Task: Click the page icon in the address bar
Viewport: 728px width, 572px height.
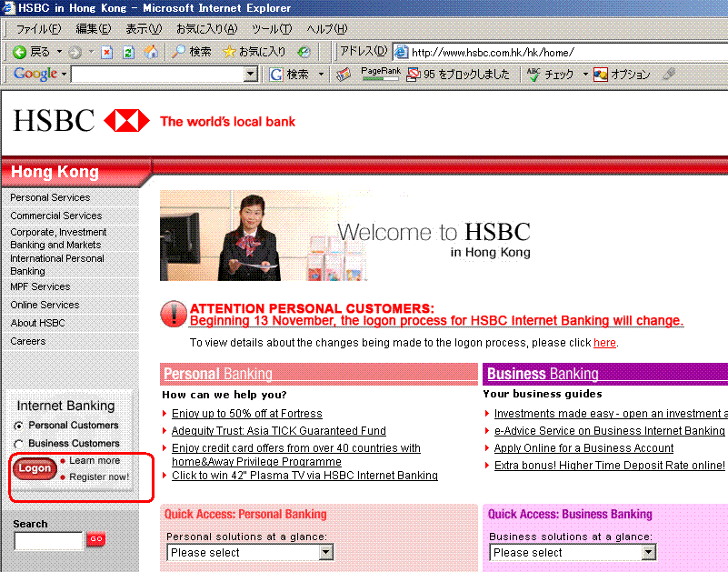Action: pos(401,52)
